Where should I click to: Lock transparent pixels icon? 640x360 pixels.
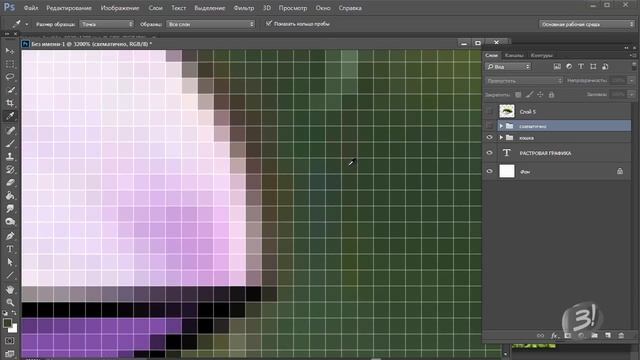click(x=518, y=95)
